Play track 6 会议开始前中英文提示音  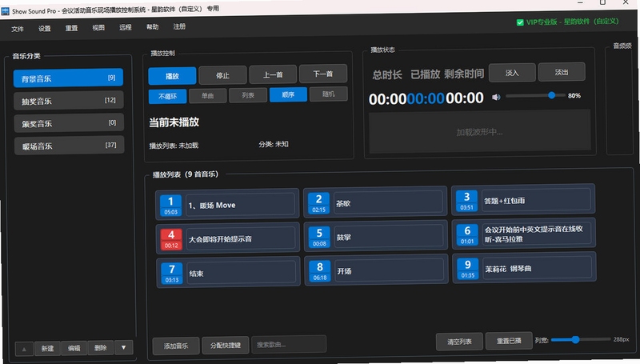tap(524, 234)
